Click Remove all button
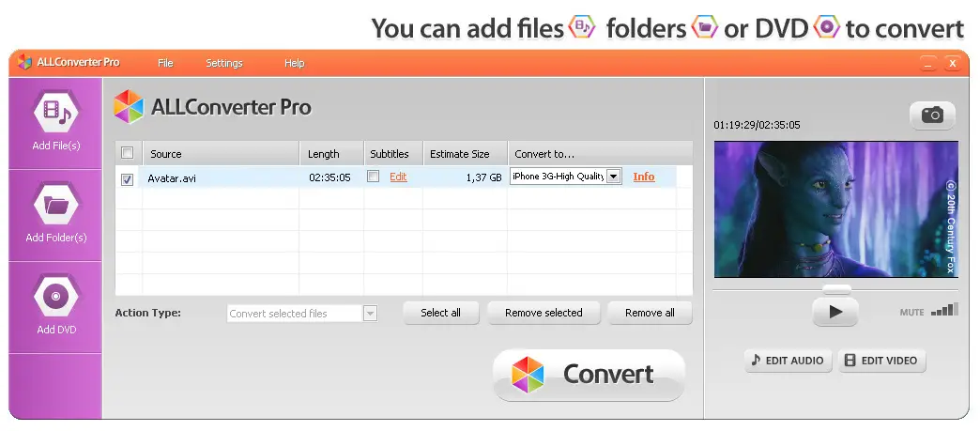This screenshot has width=980, height=431. coord(650,313)
